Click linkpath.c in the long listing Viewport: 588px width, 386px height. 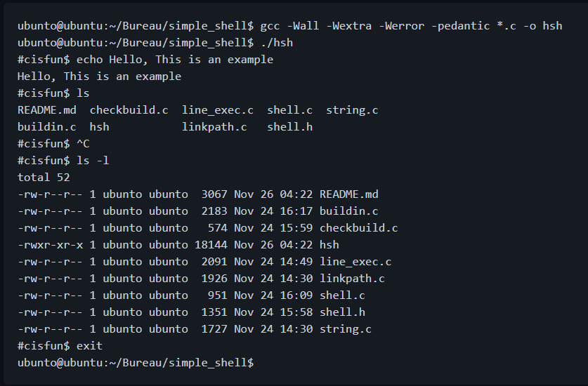pyautogui.click(x=352, y=279)
